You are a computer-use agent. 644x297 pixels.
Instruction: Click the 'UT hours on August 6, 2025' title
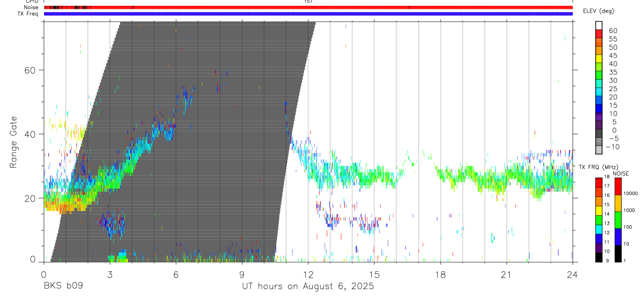click(x=308, y=286)
